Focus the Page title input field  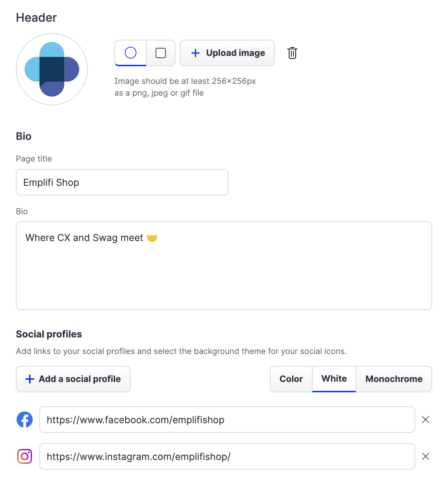coord(122,183)
